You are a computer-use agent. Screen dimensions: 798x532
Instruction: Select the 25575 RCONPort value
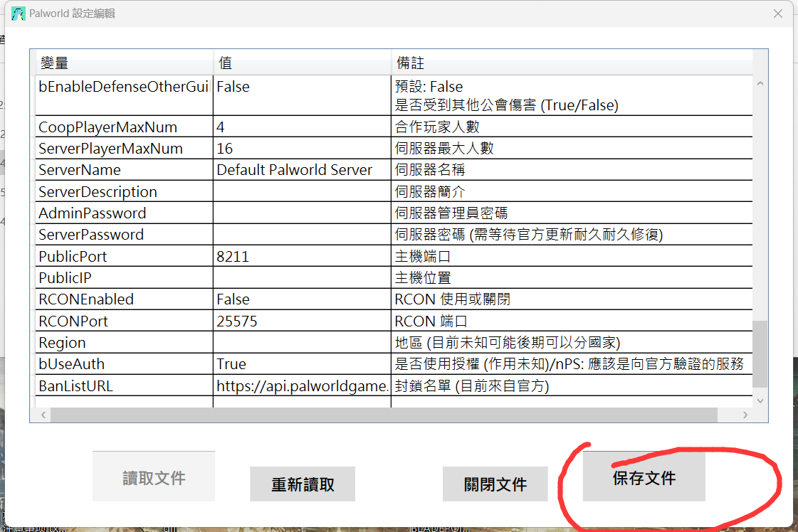tap(303, 321)
